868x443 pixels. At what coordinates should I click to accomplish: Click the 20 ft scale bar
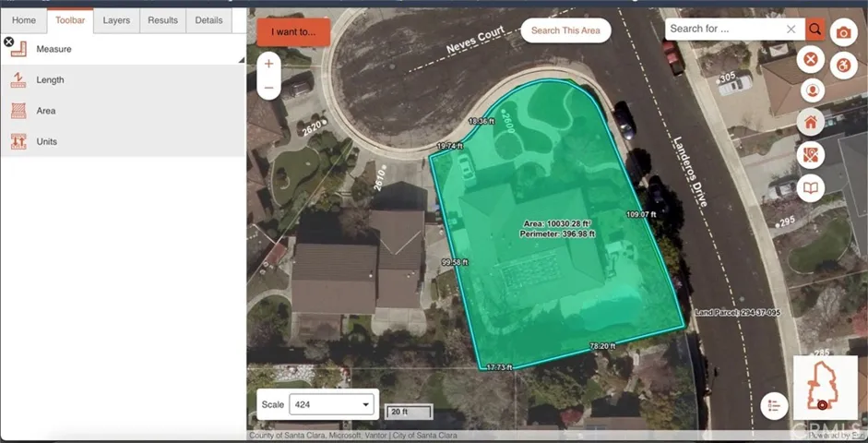[409, 412]
